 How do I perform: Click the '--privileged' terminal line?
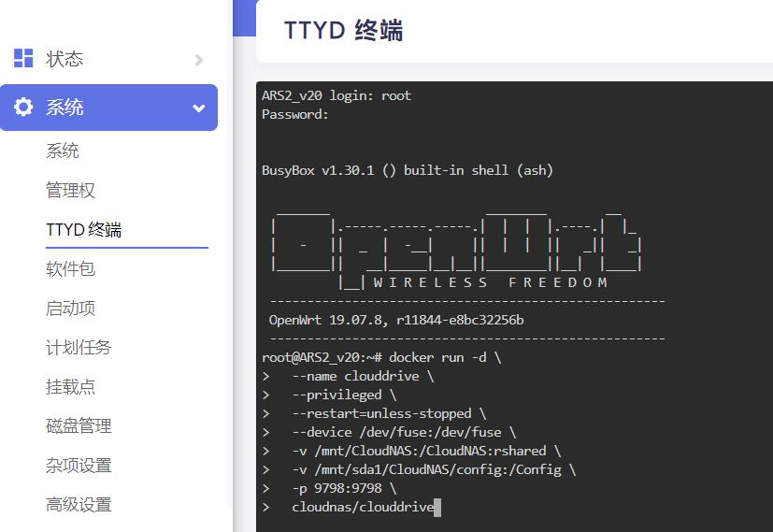coord(344,395)
